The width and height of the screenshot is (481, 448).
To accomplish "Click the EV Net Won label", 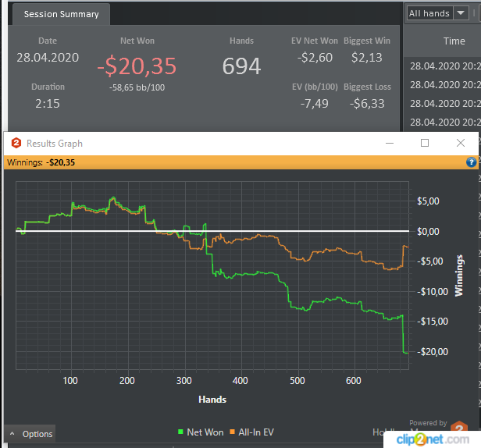I will 315,41.
